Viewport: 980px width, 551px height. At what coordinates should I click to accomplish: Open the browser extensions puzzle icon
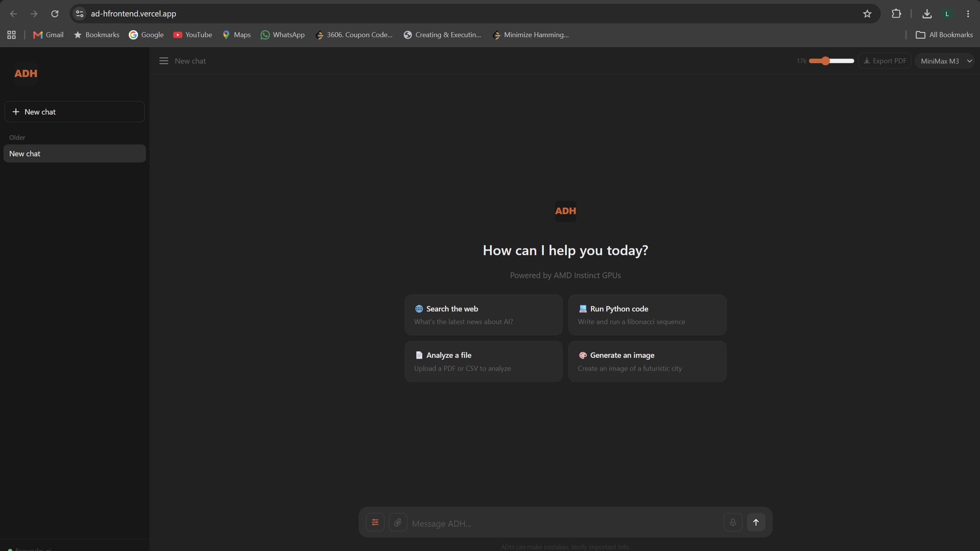[896, 14]
